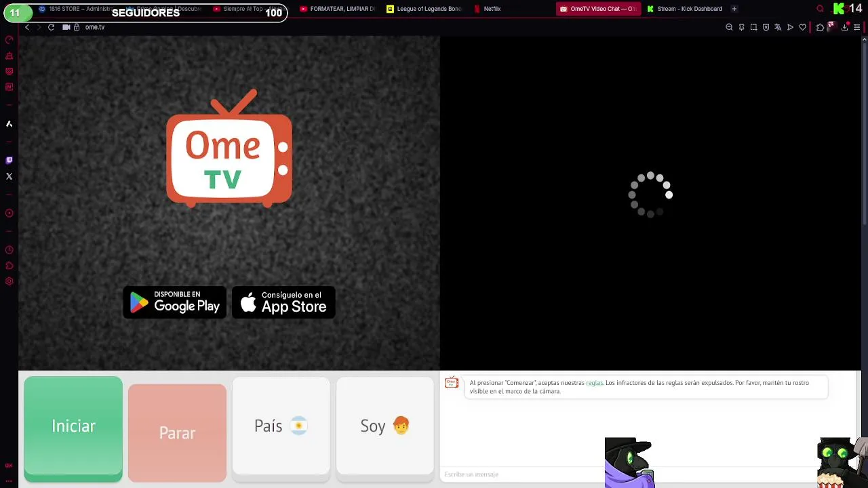Click the pin icon in browser toolbar

tap(741, 27)
